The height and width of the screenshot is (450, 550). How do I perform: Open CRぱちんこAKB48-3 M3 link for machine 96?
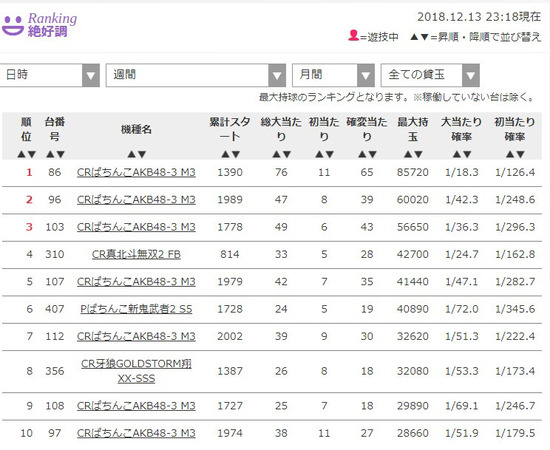pos(136,200)
